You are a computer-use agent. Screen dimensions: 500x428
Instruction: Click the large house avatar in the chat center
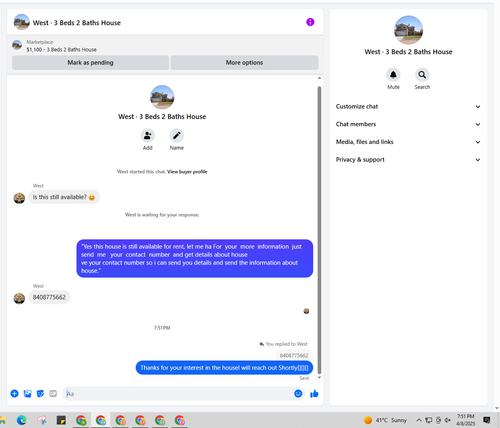(x=162, y=97)
